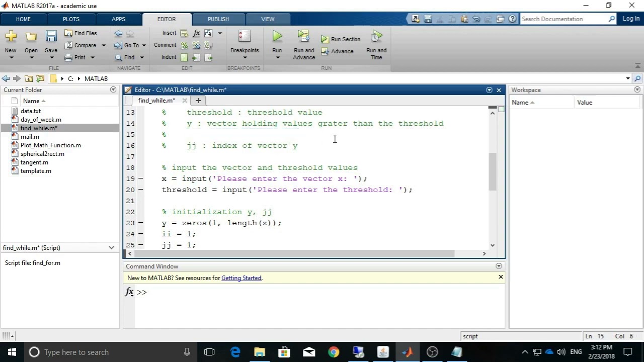Open Find Files tool
Screen dimensions: 644x362
coord(80,33)
